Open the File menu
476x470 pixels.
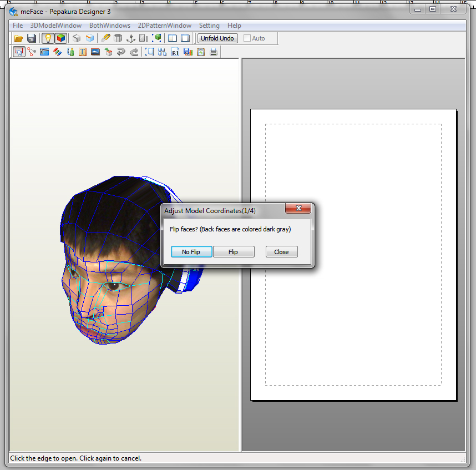click(18, 26)
